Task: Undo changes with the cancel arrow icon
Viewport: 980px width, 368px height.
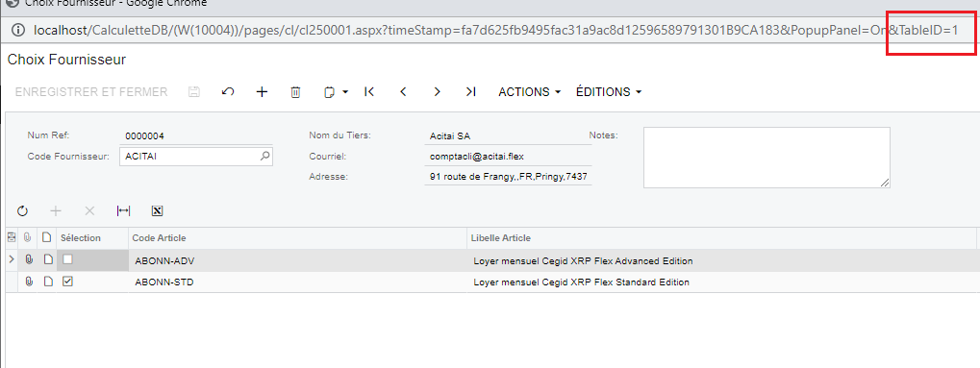Action: click(x=228, y=92)
